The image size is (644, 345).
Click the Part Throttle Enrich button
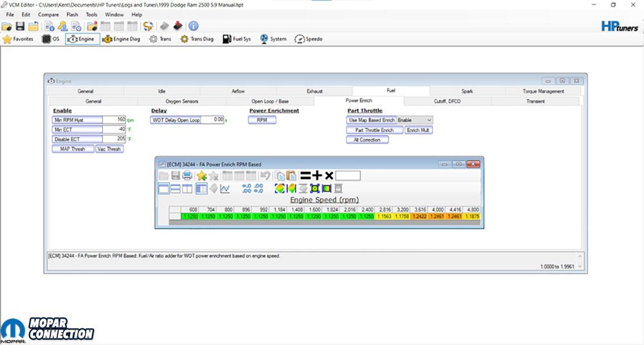[x=374, y=130]
